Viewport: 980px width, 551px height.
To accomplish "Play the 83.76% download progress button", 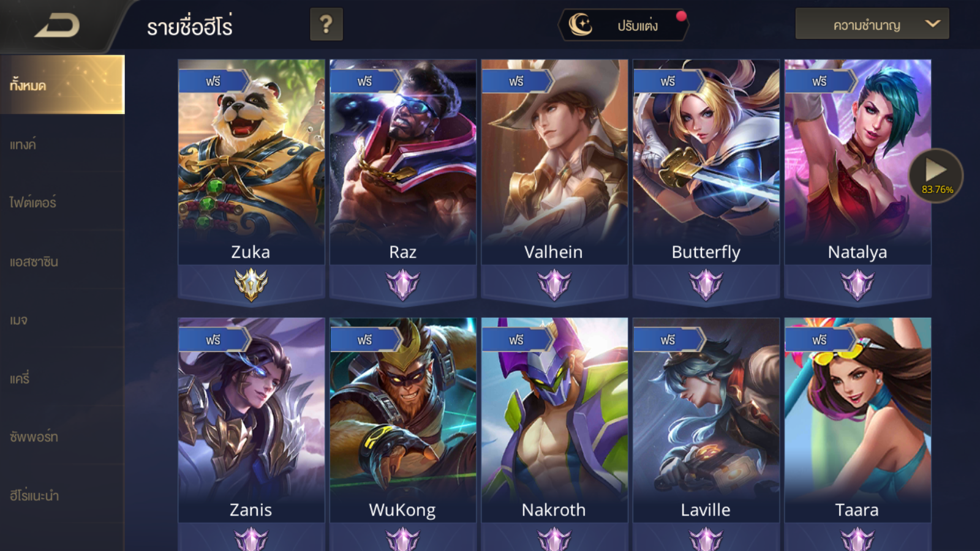I will pos(936,176).
